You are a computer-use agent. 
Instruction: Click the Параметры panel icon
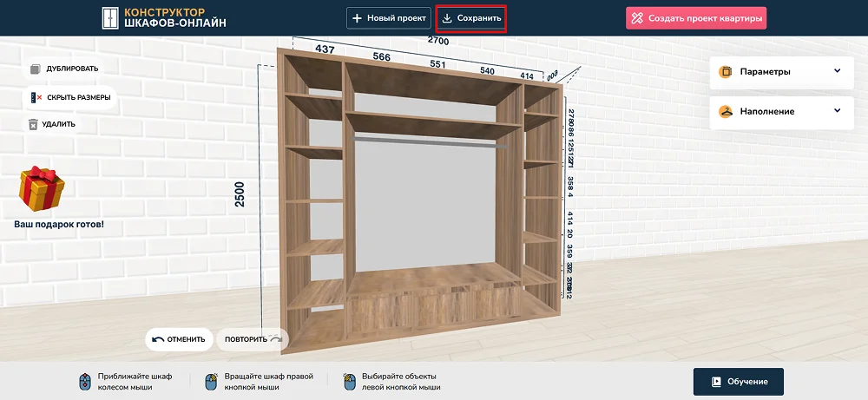[726, 72]
